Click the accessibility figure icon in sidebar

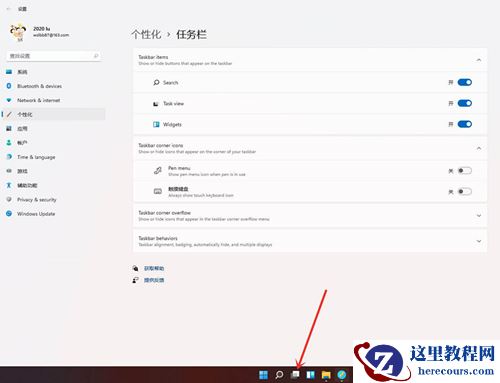click(9, 185)
